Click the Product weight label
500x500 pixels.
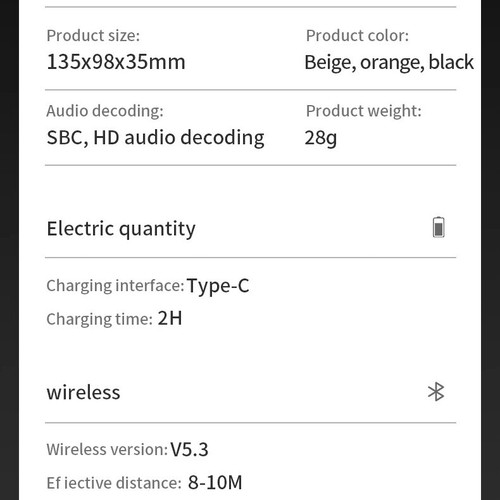(364, 111)
